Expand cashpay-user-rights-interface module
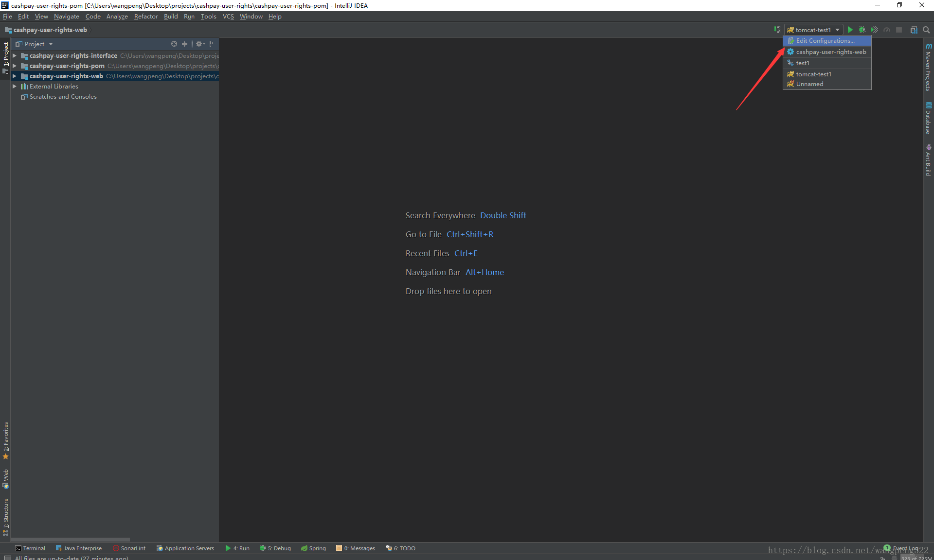The width and height of the screenshot is (934, 560). (15, 56)
